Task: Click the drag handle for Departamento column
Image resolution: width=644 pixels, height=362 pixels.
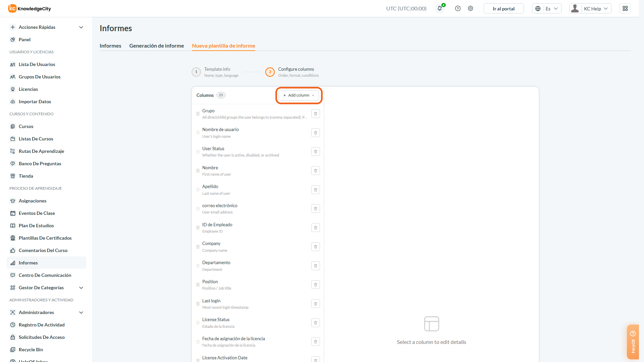Action: coord(198,266)
